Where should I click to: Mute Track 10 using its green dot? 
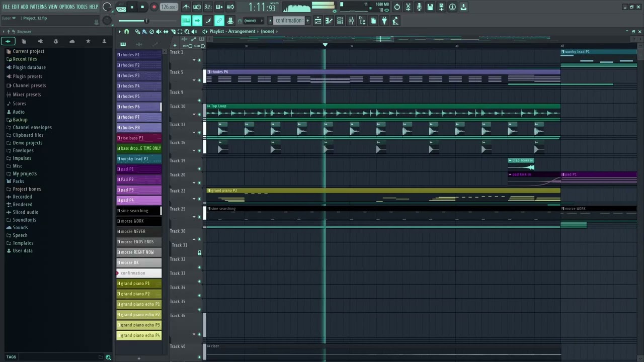coord(199,115)
